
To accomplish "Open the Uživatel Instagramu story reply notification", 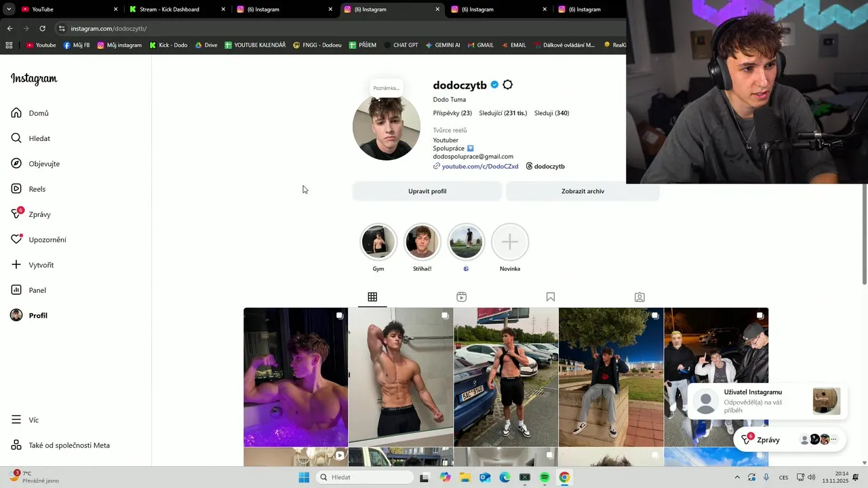I will tap(767, 401).
